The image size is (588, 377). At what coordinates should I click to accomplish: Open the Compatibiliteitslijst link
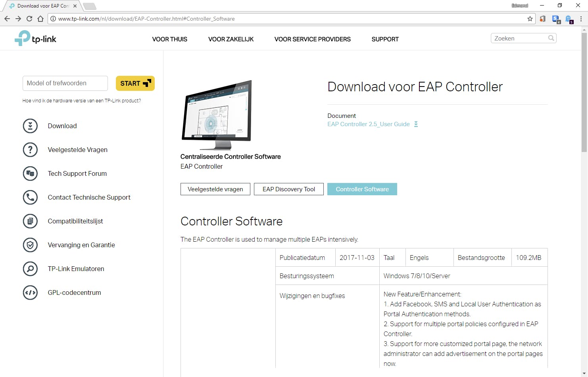coord(75,221)
